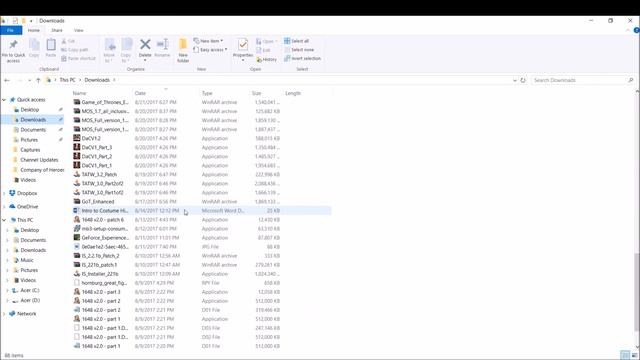
Task: Click the search magnifier icon
Action: (631, 80)
